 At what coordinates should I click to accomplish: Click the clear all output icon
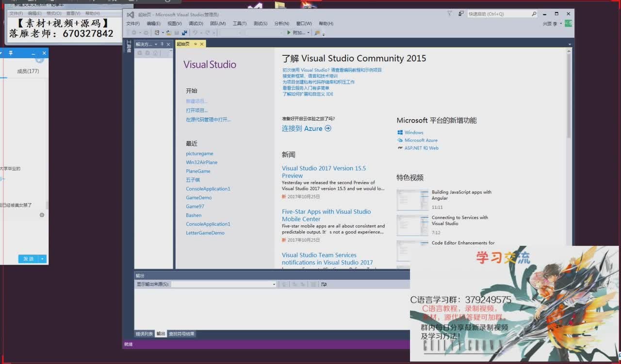point(313,284)
